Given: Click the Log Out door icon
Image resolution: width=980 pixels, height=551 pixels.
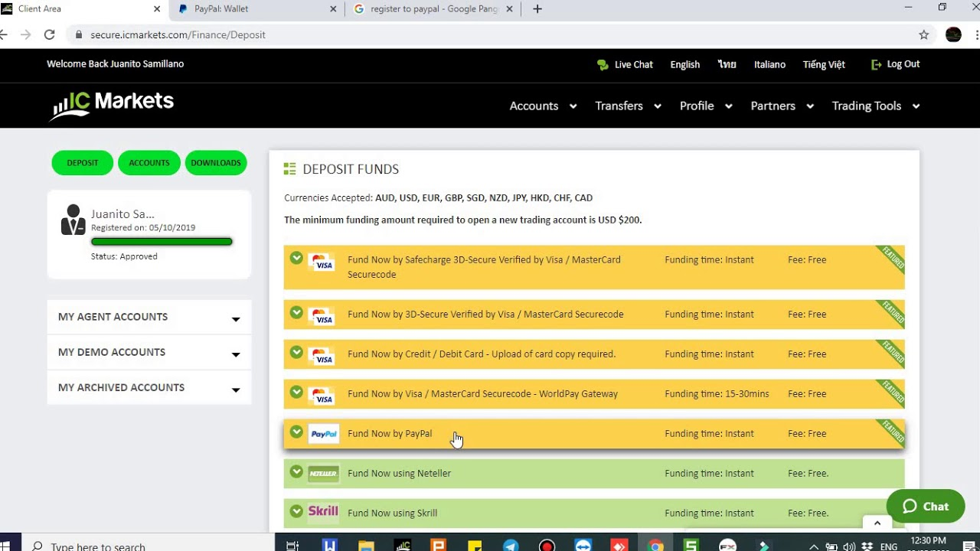Looking at the screenshot, I should [877, 65].
